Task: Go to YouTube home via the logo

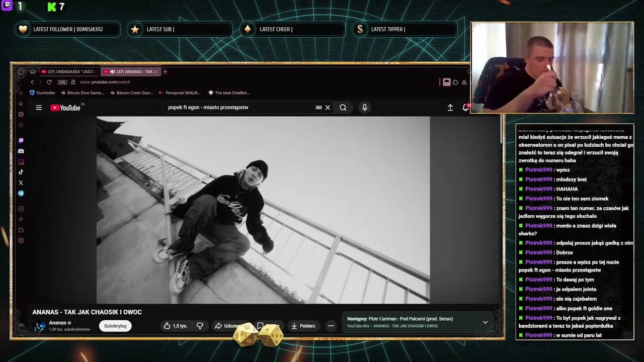Action: tap(65, 108)
